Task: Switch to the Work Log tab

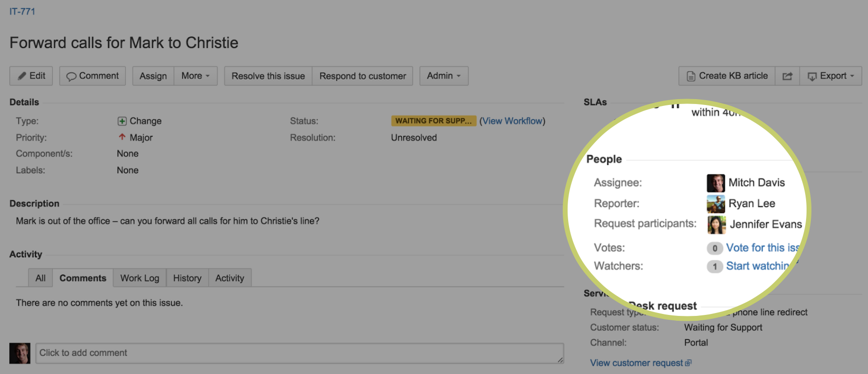Action: click(139, 278)
